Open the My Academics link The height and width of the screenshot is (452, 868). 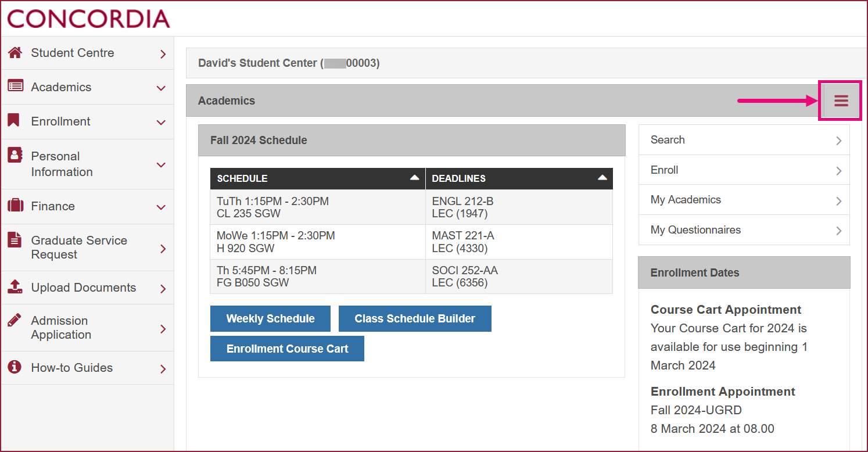coord(744,200)
